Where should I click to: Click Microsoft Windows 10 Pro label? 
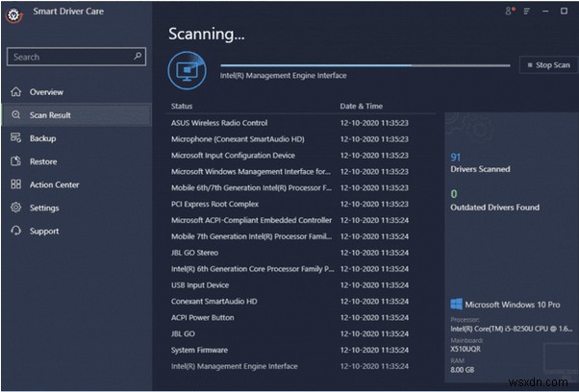tap(513, 305)
